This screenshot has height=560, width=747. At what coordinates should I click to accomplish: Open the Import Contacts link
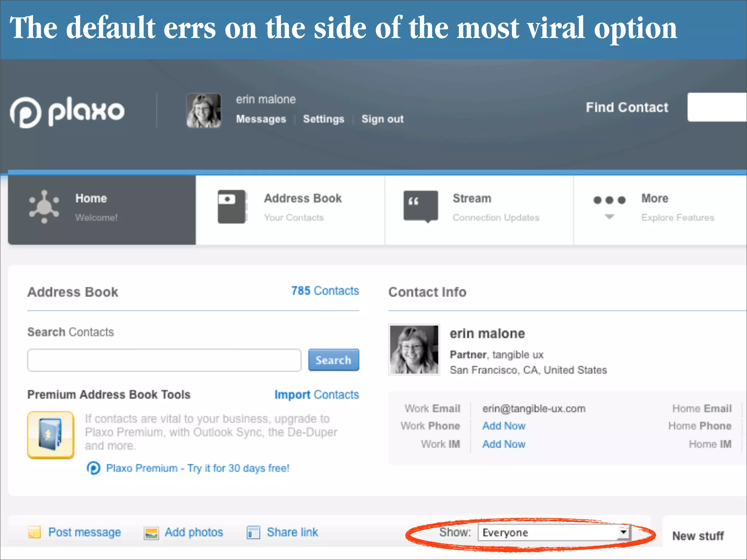[x=317, y=394]
